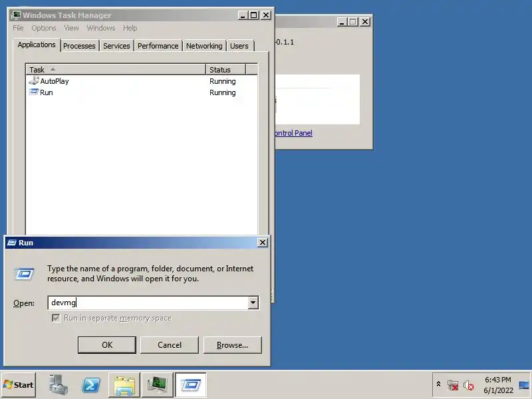Switch to the Users tab
The image size is (532, 399).
[x=239, y=46]
